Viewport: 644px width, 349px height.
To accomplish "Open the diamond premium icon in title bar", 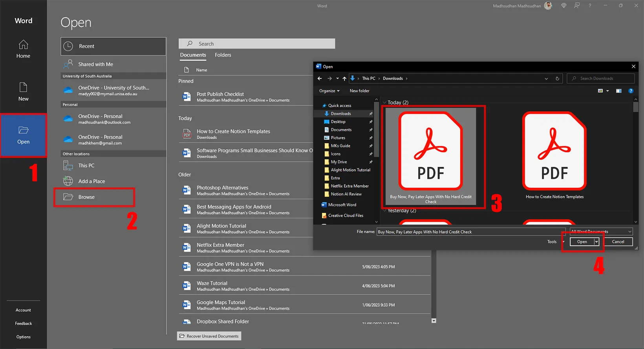I will click(x=563, y=5).
